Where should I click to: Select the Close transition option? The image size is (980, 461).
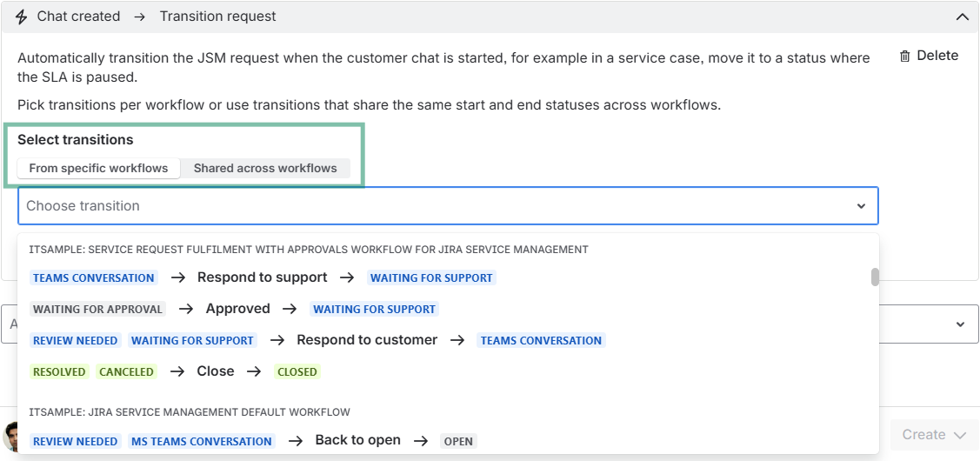point(215,371)
